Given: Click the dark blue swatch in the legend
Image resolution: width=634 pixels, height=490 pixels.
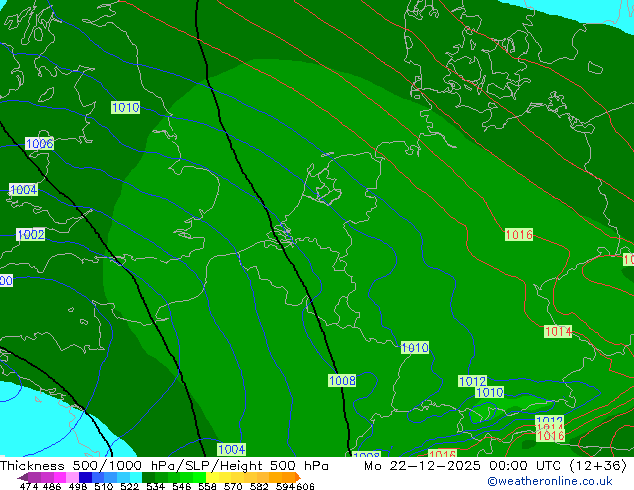Looking at the screenshot, I should pyautogui.click(x=85, y=477).
